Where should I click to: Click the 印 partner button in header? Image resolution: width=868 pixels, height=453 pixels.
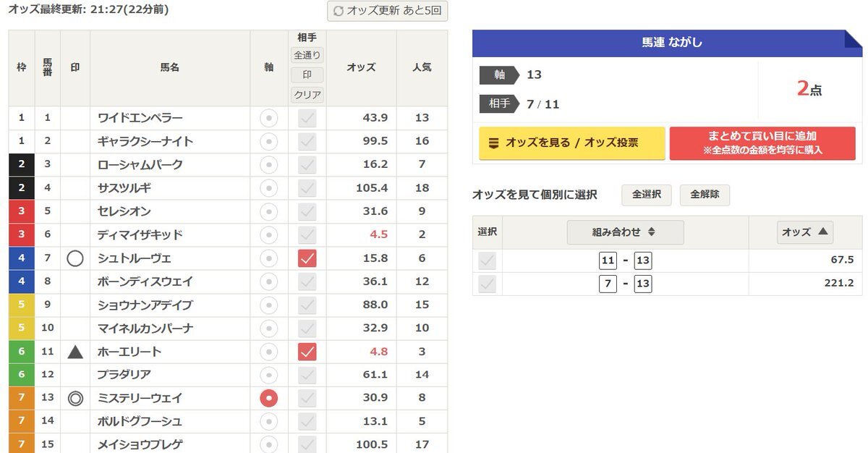coord(307,75)
